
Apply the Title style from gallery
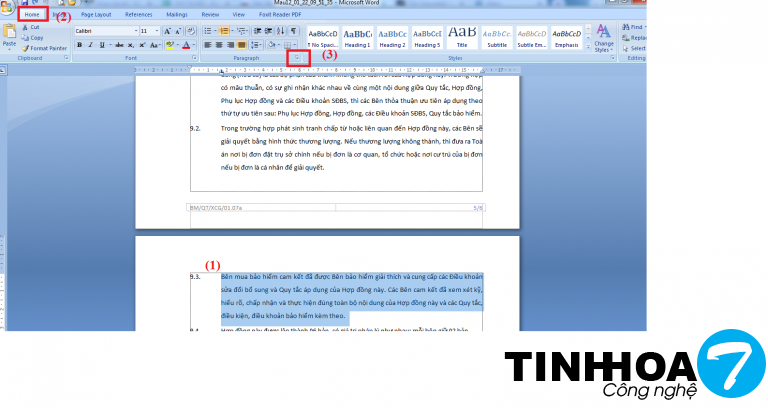pyautogui.click(x=461, y=36)
